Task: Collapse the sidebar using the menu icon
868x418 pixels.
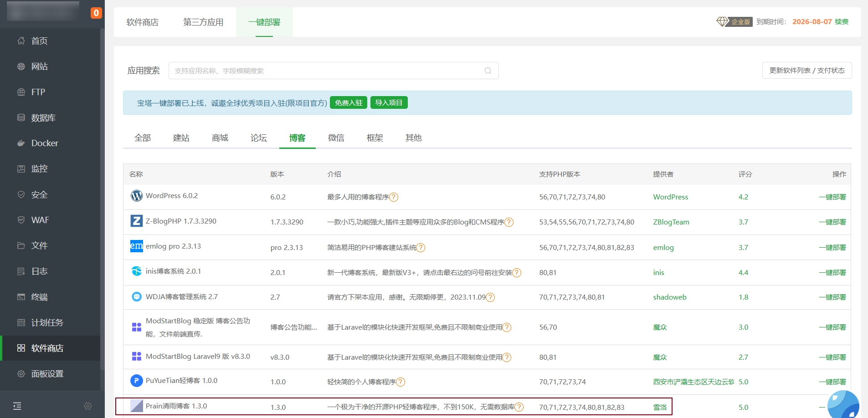Action: pos(17,406)
